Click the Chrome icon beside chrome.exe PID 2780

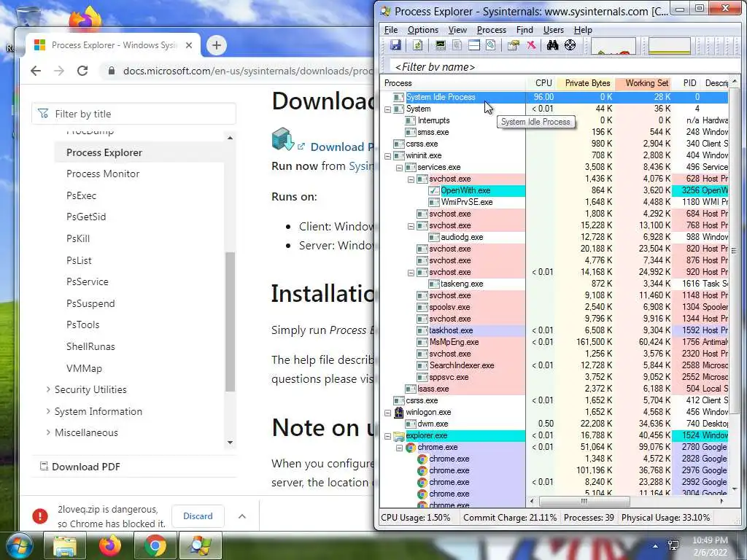click(411, 448)
